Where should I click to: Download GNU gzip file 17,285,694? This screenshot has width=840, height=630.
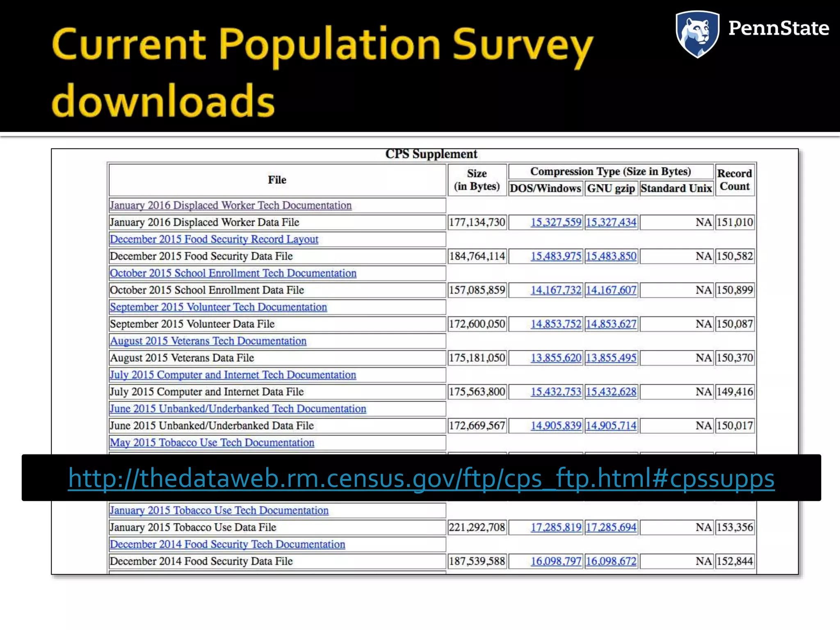611,527
